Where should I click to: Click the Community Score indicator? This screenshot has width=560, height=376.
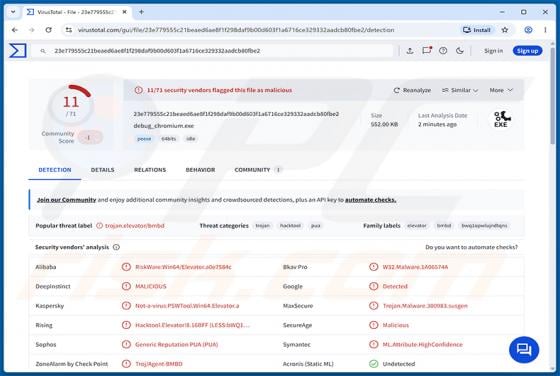pyautogui.click(x=72, y=137)
